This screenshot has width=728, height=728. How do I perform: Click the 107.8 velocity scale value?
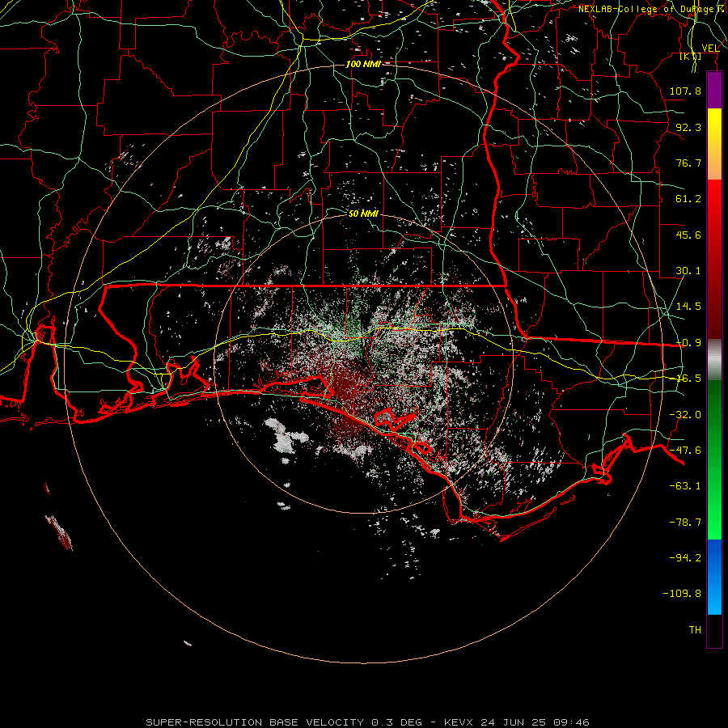[685, 91]
